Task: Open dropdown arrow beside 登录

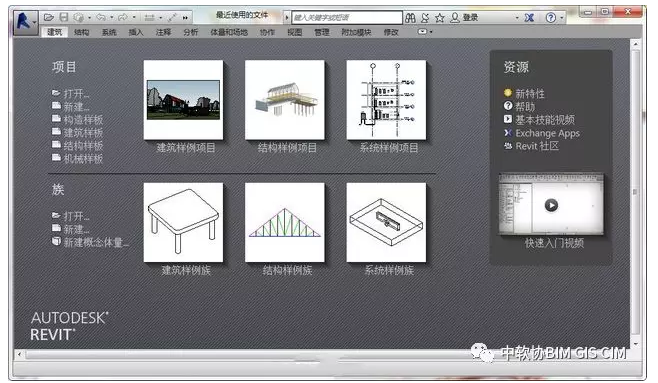Action: [x=517, y=18]
